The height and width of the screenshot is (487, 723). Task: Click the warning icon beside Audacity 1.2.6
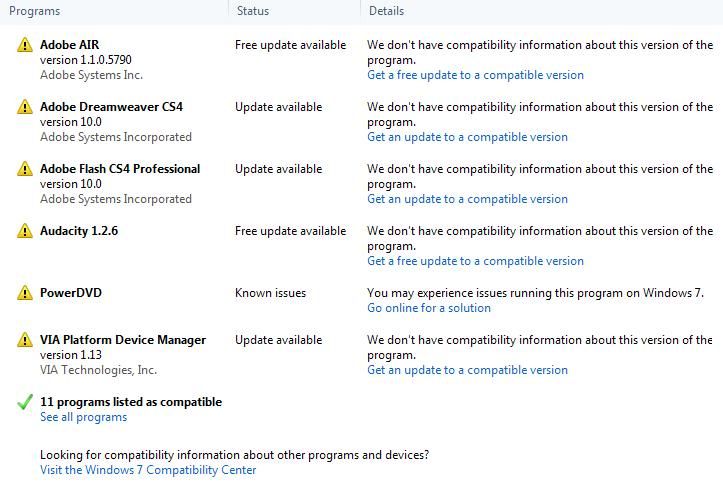[25, 231]
